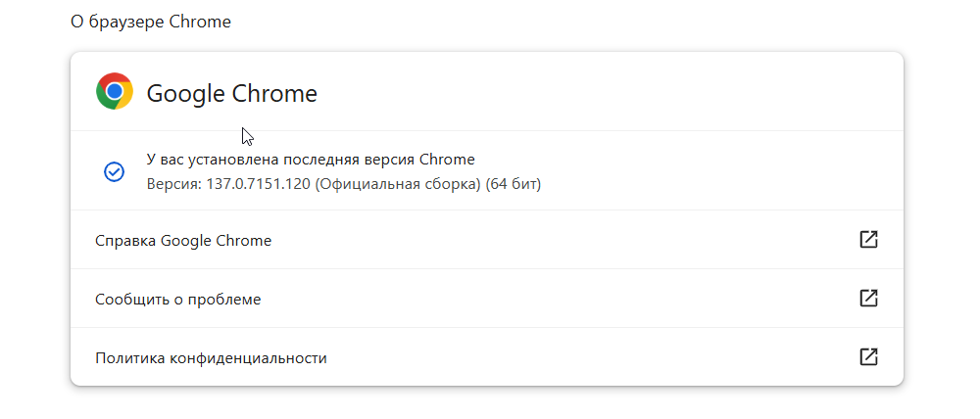Click the Google Chrome logo icon
Screen dimensions: 980x419
pos(115,91)
